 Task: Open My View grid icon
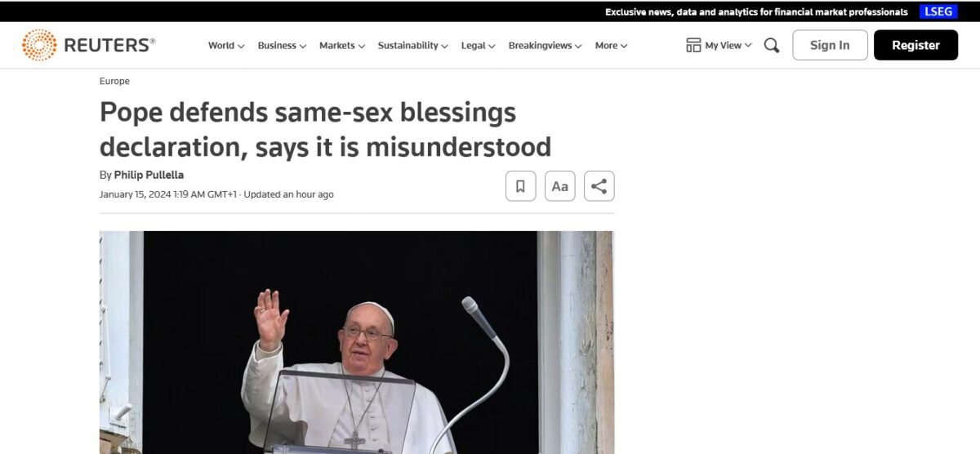click(693, 46)
